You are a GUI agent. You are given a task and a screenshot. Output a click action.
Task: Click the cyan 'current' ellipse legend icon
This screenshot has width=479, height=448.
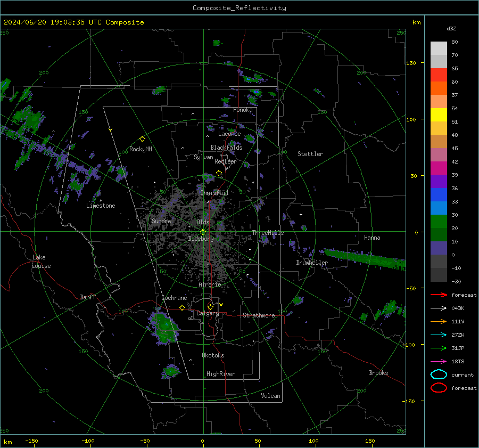(439, 374)
